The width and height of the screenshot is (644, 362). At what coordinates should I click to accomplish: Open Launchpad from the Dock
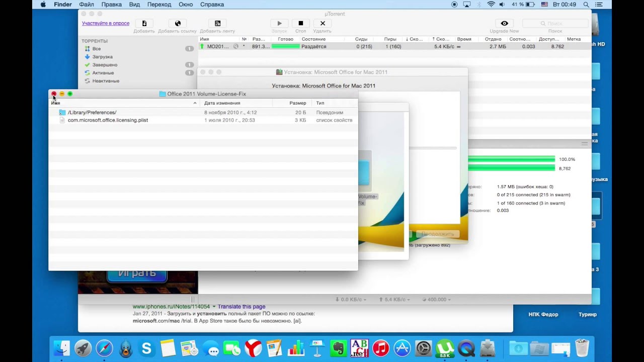[83, 348]
